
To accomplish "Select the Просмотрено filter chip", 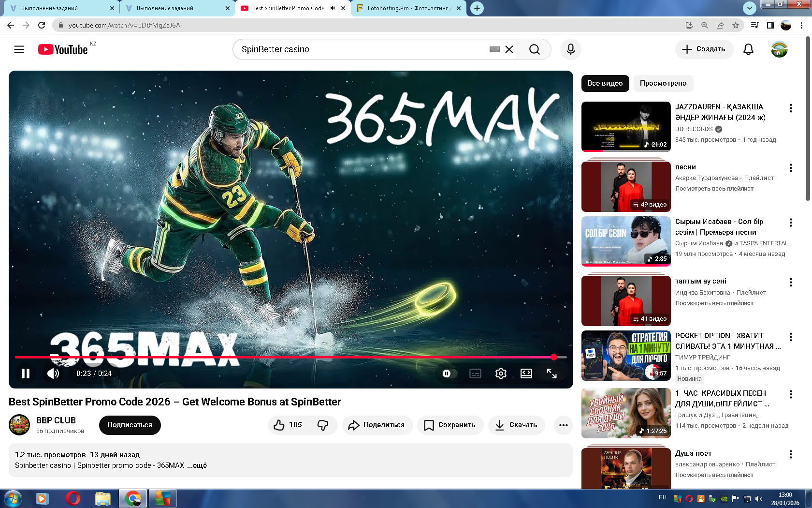I will [663, 83].
